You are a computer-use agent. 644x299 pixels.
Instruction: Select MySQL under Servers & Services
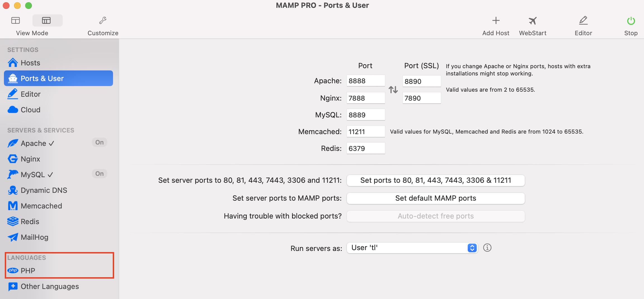click(x=31, y=174)
